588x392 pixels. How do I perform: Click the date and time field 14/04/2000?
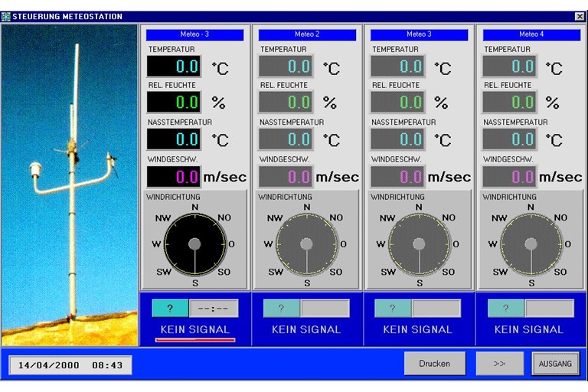click(70, 365)
